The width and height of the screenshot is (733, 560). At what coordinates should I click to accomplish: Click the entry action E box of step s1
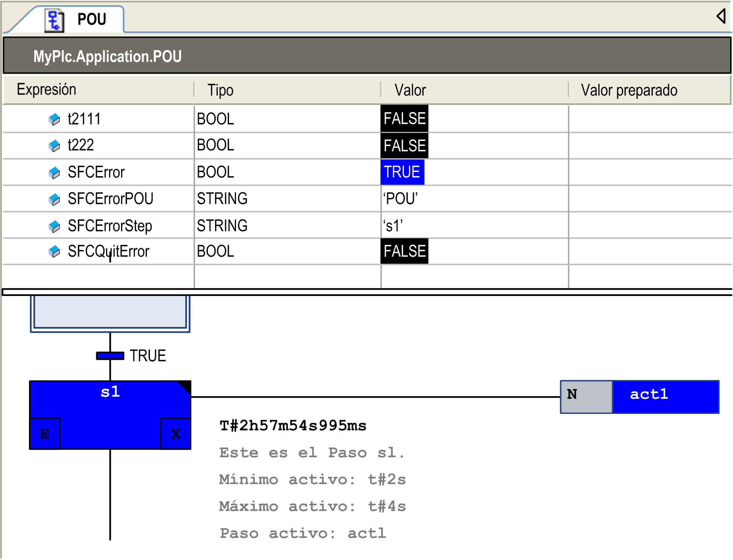[45, 434]
